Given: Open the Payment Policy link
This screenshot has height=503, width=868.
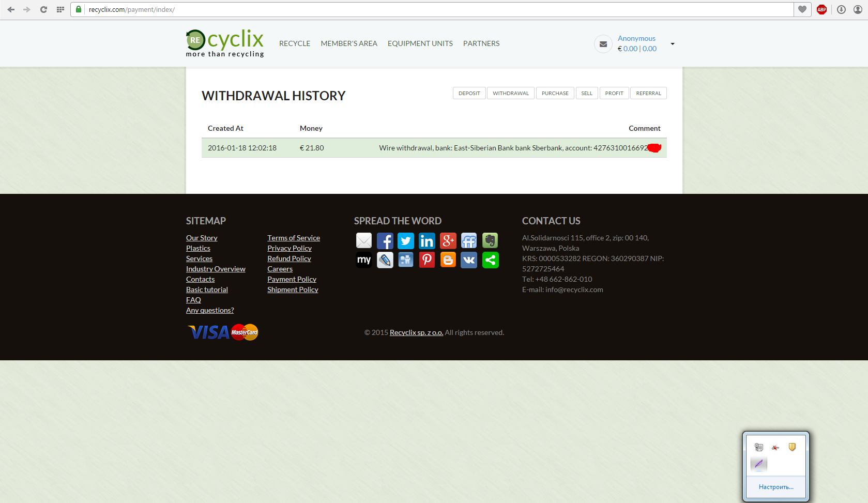Looking at the screenshot, I should (x=292, y=279).
